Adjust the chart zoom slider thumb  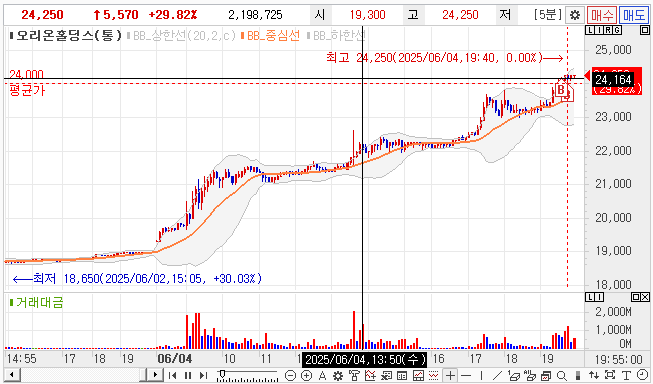[x=222, y=373]
